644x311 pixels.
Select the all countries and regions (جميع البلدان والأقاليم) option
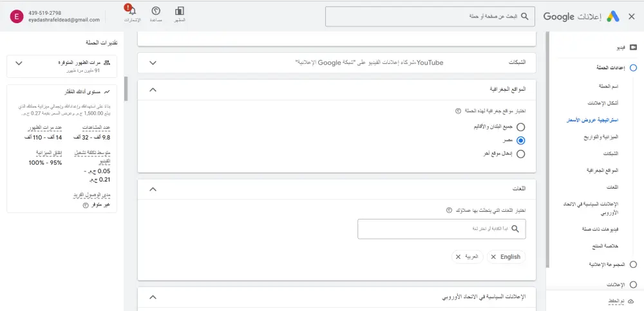tap(520, 127)
